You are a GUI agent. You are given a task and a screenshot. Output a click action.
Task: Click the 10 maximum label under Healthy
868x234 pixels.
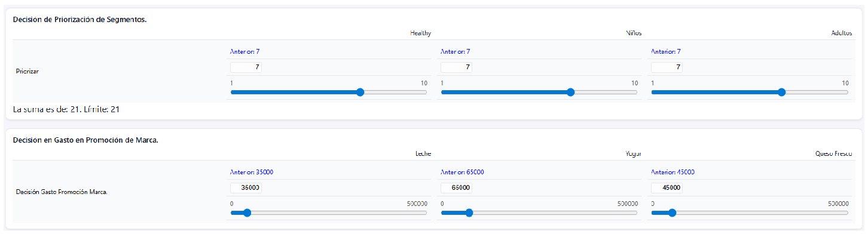pyautogui.click(x=424, y=83)
